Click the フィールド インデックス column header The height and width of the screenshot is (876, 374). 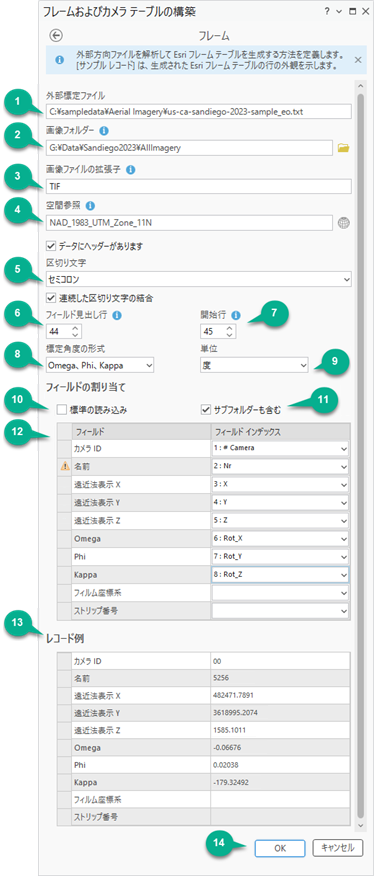280,431
